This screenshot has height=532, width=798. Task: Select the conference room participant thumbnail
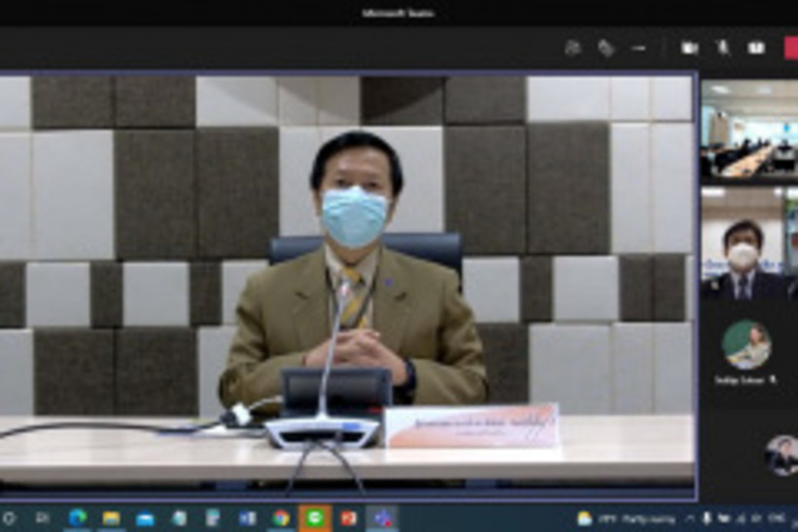point(749,128)
